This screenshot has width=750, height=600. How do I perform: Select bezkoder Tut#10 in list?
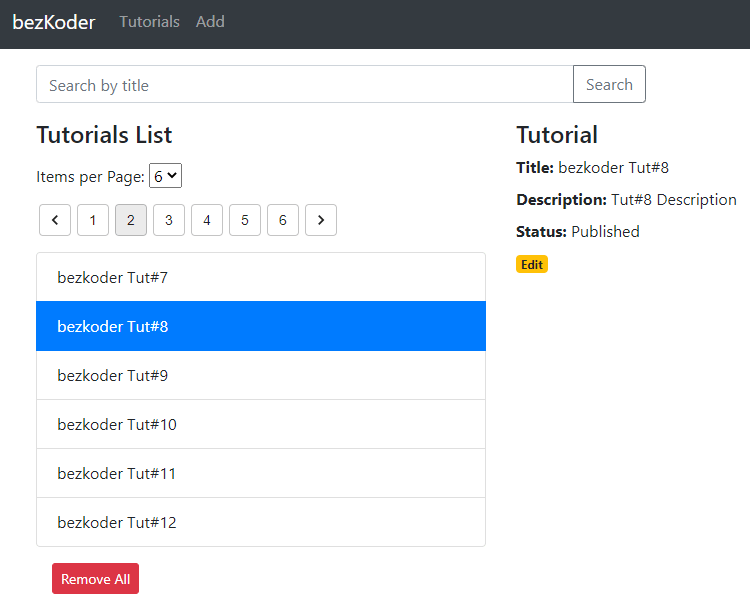point(261,424)
